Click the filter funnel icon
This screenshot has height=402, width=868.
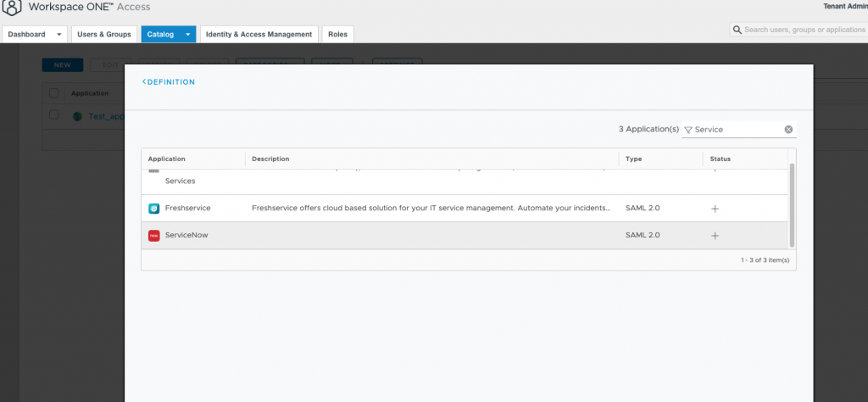point(688,130)
